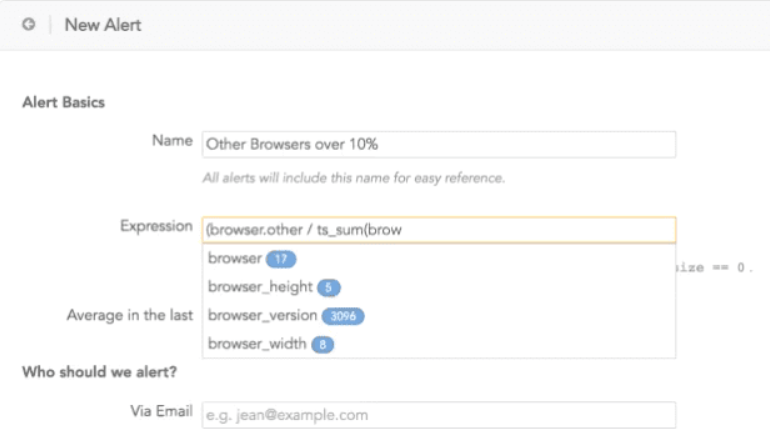Click the Who should we alert heading
This screenshot has height=436, width=770.
[99, 372]
